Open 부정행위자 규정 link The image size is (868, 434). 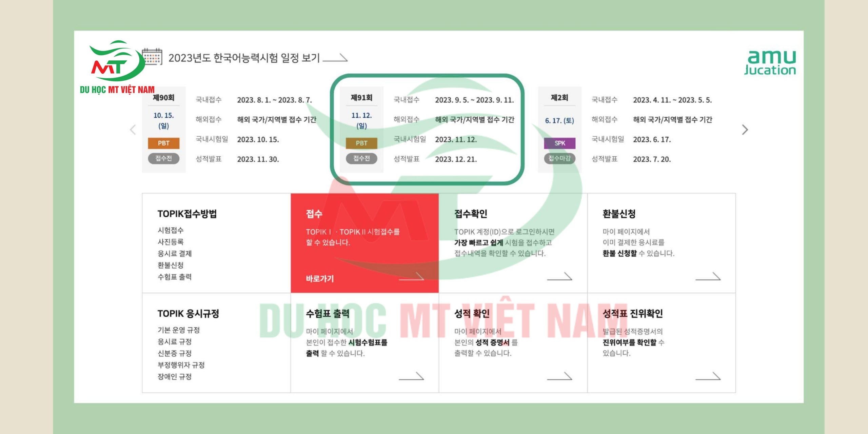(x=181, y=365)
